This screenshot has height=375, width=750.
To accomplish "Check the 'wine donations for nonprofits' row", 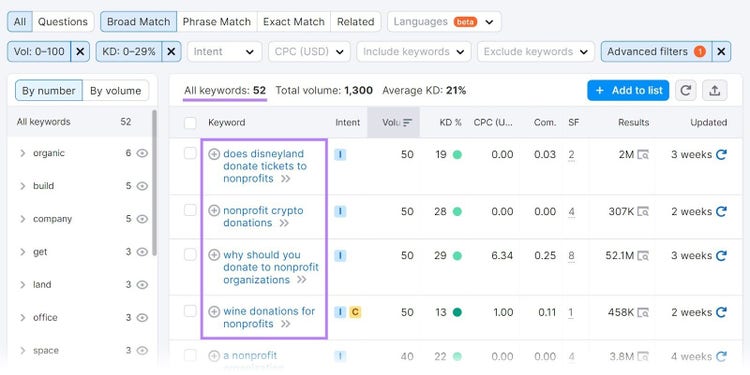I will (190, 311).
